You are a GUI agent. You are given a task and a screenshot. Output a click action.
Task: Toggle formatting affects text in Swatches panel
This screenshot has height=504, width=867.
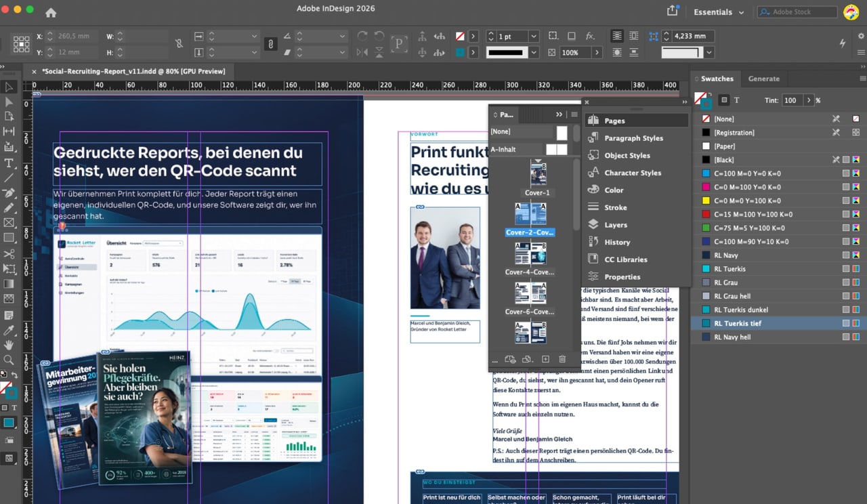click(737, 100)
